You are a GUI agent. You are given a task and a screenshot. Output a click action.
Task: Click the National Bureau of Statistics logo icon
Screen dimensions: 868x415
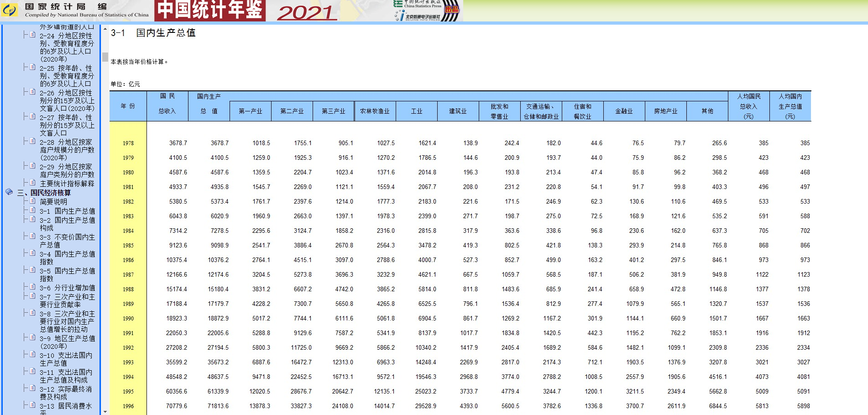click(x=10, y=10)
